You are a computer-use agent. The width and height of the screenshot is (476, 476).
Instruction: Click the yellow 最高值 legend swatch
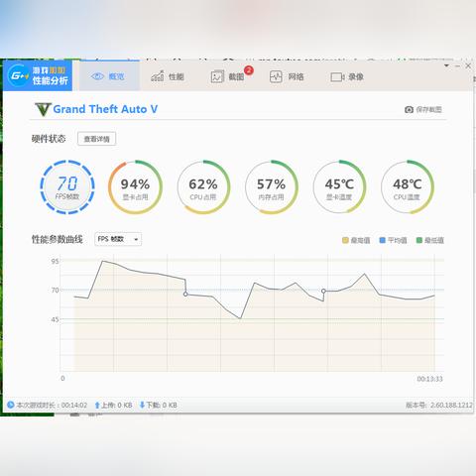[x=345, y=240]
